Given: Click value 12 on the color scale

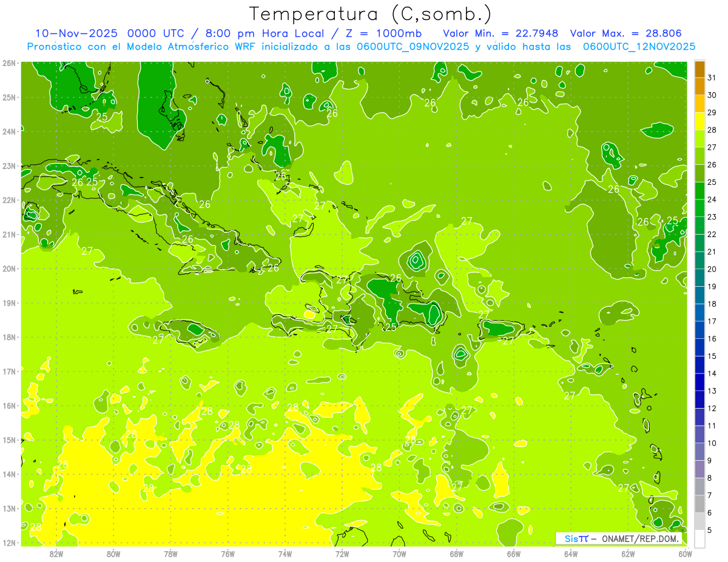Looking at the screenshot, I should tap(712, 408).
